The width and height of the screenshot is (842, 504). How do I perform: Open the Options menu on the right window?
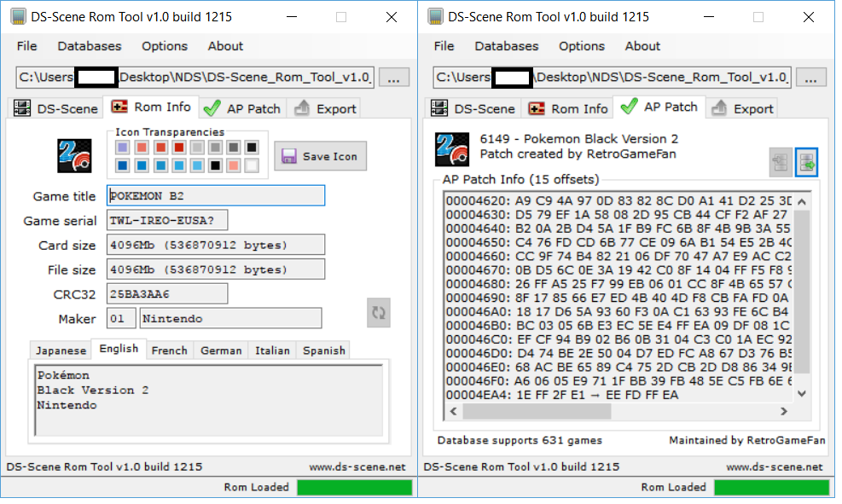pyautogui.click(x=581, y=46)
